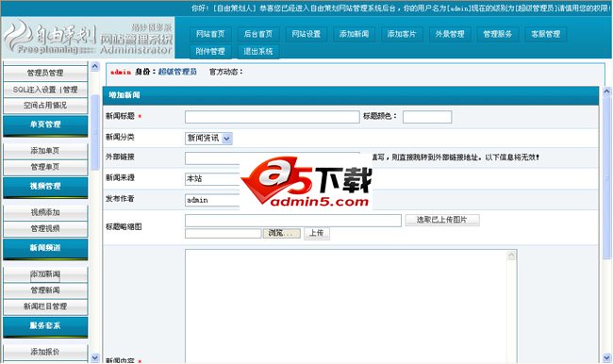Open 管理单页 in the sidebar

(45, 167)
